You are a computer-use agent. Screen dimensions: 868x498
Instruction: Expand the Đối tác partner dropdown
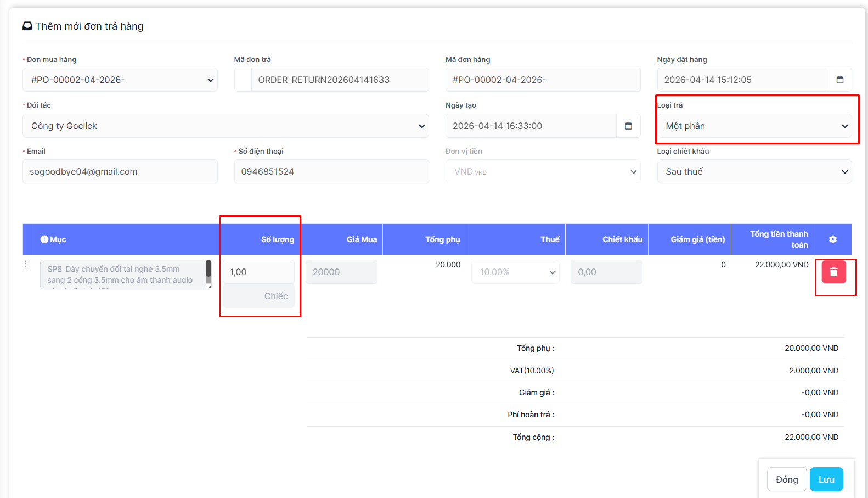coord(225,126)
